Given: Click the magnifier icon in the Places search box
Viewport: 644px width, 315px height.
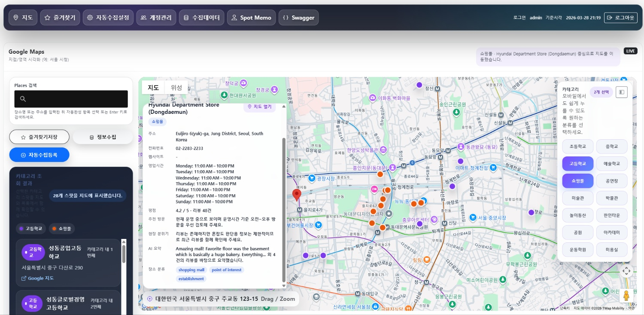Looking at the screenshot, I should click(x=23, y=99).
